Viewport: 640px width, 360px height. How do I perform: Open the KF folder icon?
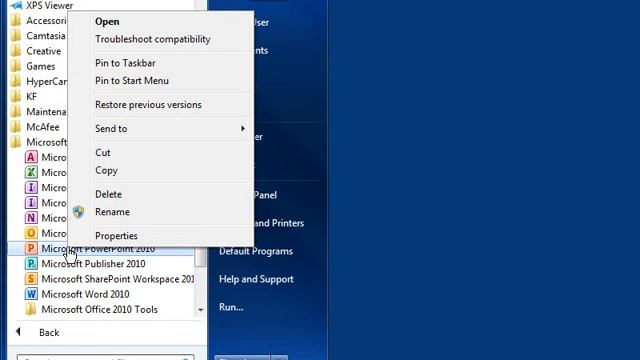coord(16,96)
